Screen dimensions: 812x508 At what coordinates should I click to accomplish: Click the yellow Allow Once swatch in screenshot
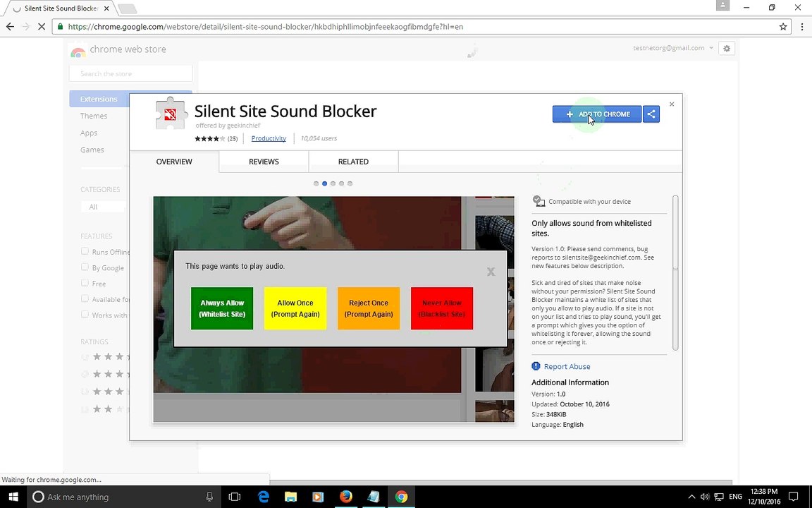click(295, 308)
